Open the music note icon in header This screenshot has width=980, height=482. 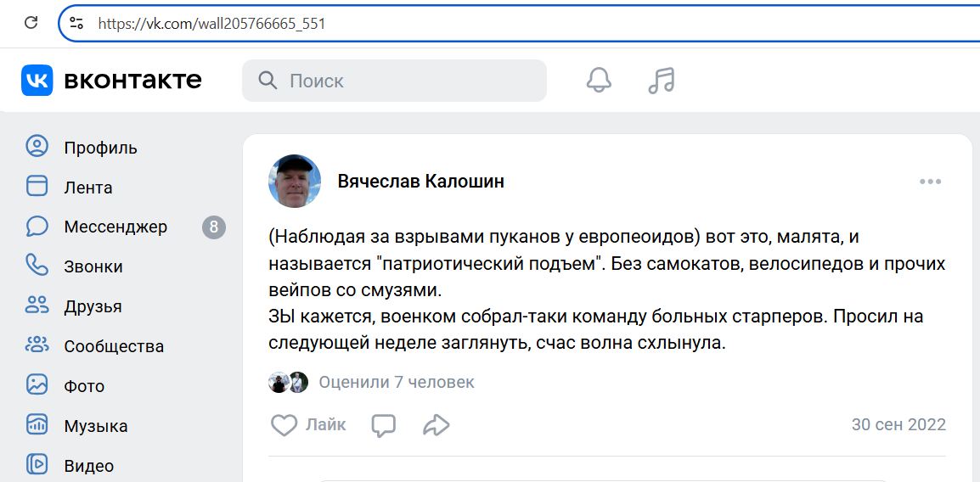click(661, 81)
